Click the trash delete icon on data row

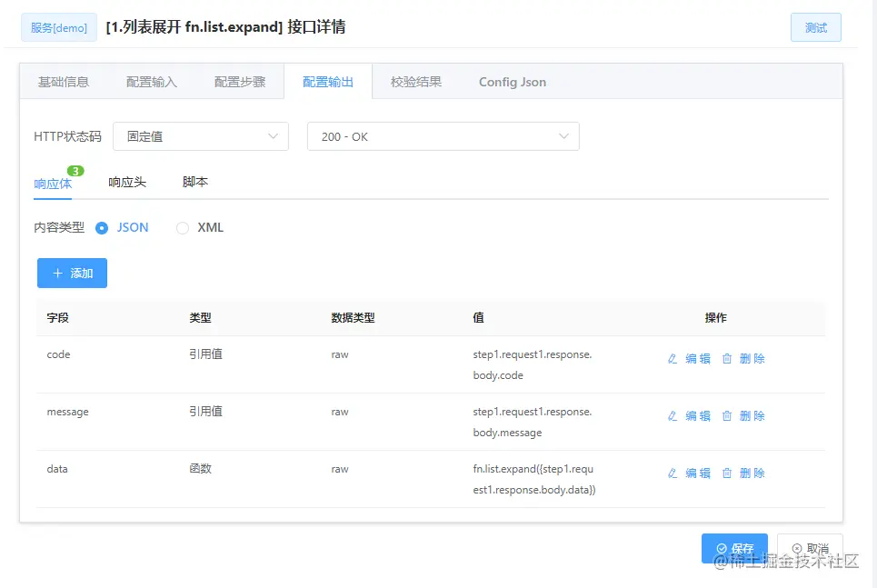click(727, 473)
